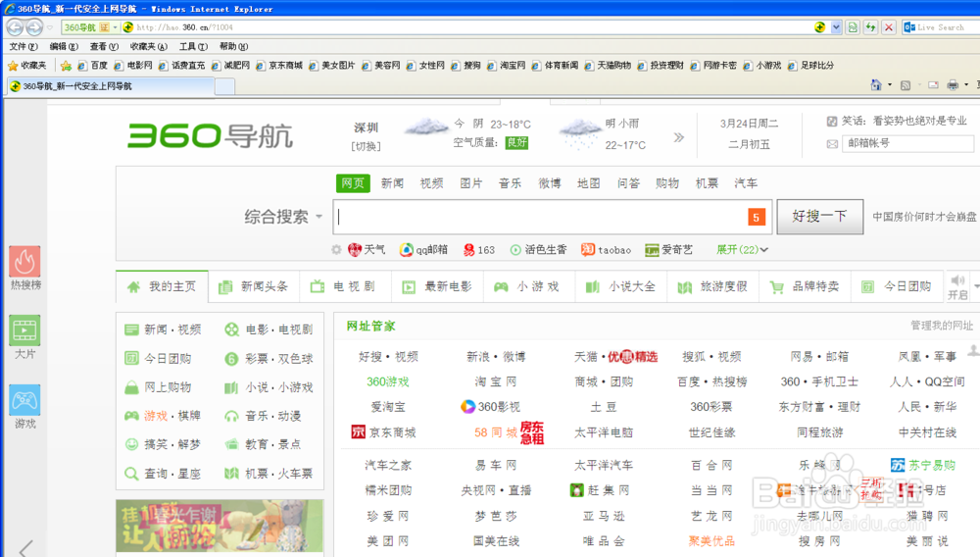The image size is (980, 557).
Task: Click the collapse arrow at sidebar bottom
Action: tap(25, 549)
